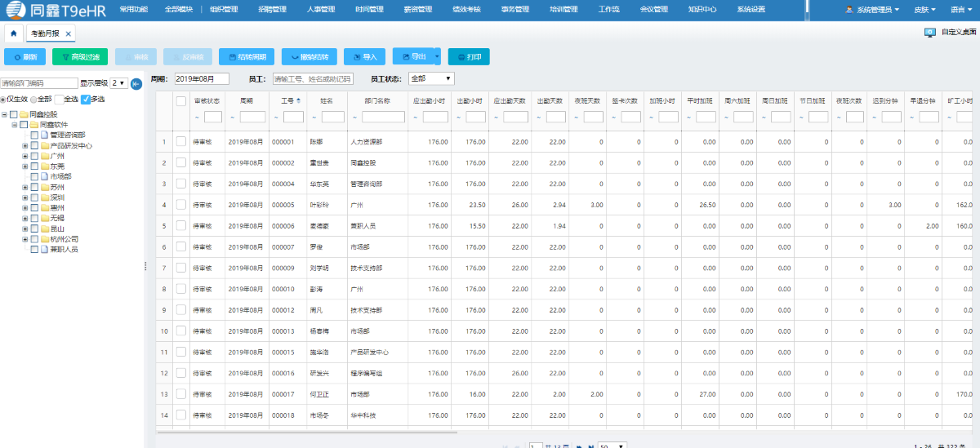Tick the checkbox for 市场部 department

pos(34,176)
